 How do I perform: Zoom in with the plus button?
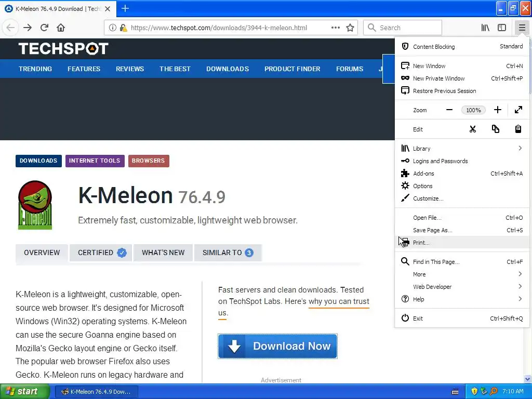(x=497, y=110)
